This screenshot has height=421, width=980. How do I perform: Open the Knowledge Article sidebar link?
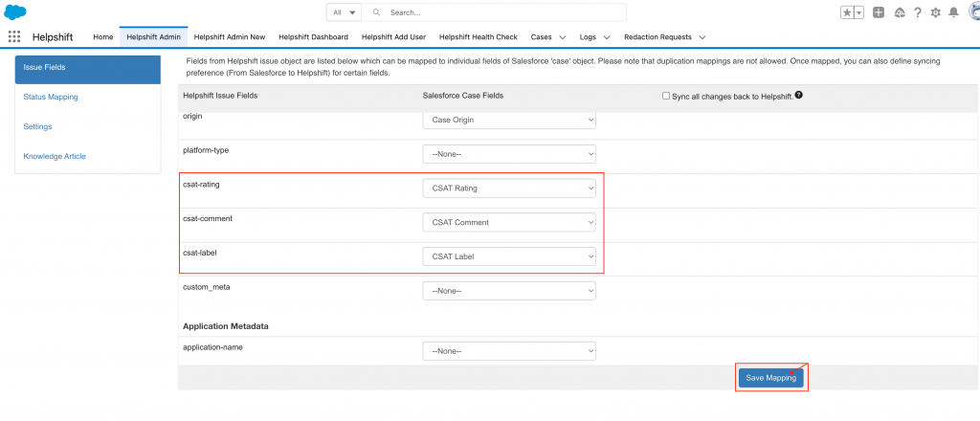tap(55, 156)
